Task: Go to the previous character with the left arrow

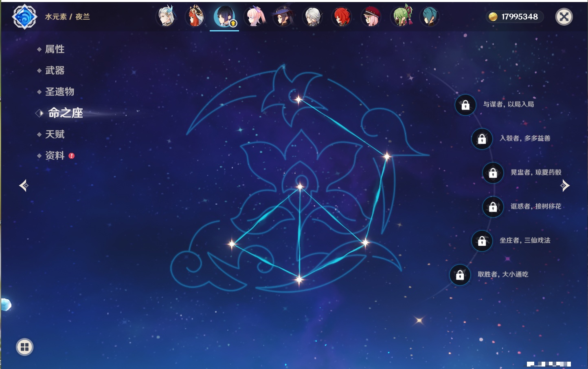Action: point(24,186)
